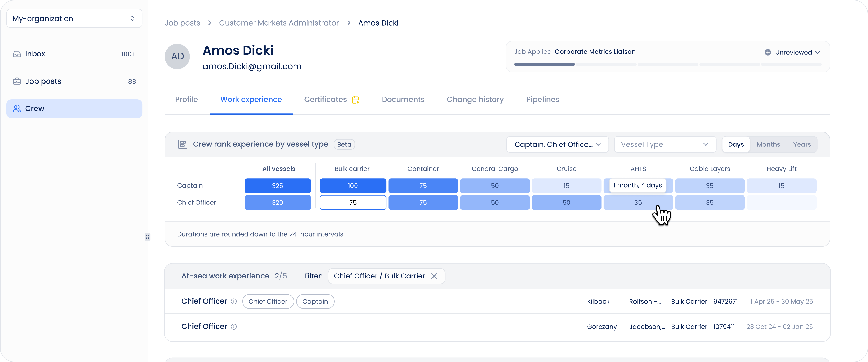Image resolution: width=868 pixels, height=362 pixels.
Task: Select Captain Container cell 75
Action: tap(423, 186)
